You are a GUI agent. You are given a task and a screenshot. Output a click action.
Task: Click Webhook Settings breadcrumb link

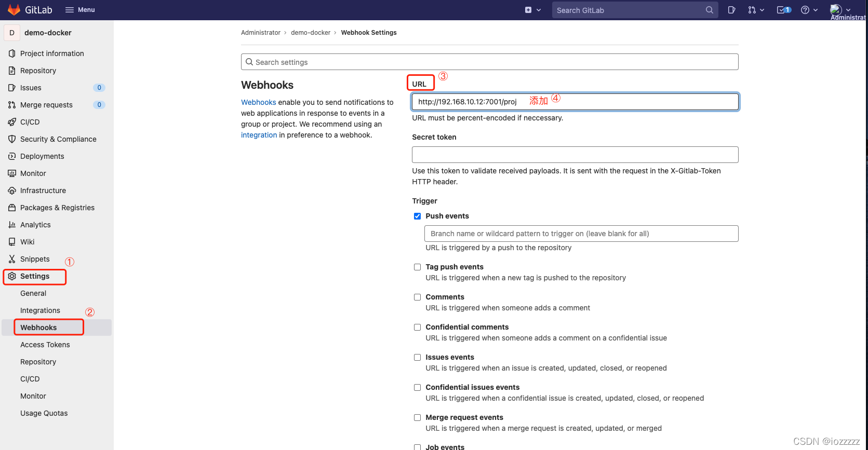click(x=369, y=33)
